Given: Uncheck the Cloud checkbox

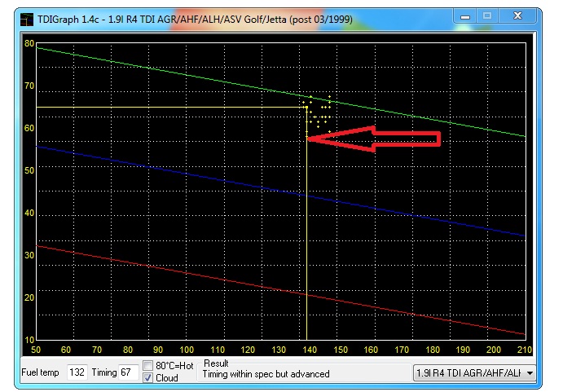Looking at the screenshot, I should [x=148, y=378].
